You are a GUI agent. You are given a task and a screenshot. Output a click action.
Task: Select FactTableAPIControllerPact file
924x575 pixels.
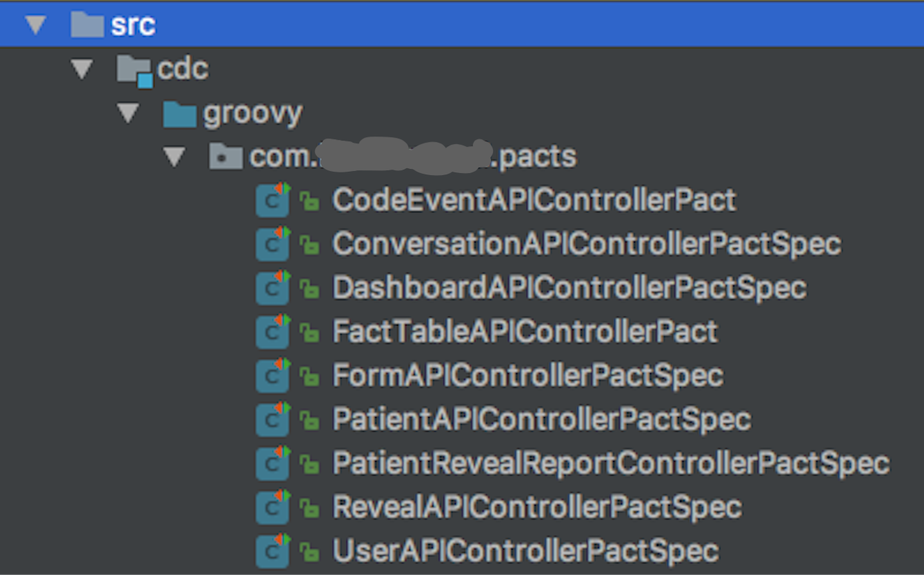tap(525, 332)
